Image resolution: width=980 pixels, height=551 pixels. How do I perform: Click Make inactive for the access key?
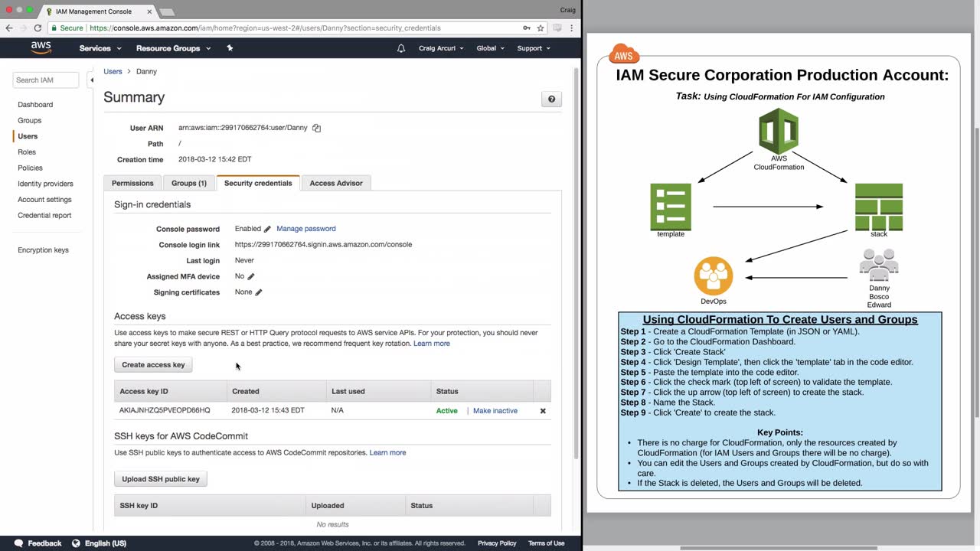(495, 411)
